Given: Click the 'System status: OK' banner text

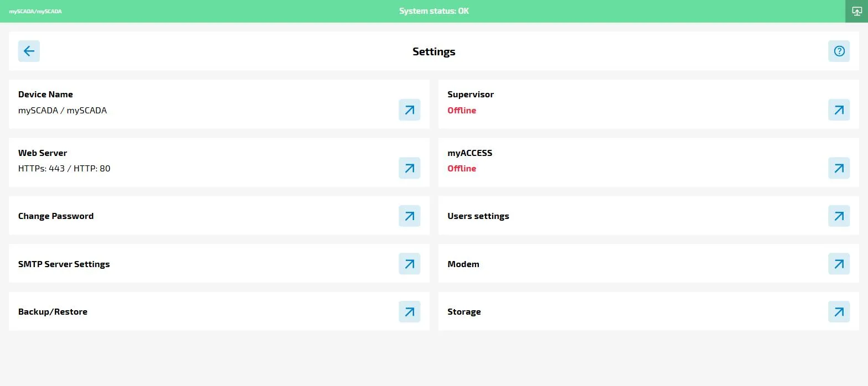Looking at the screenshot, I should [x=434, y=11].
